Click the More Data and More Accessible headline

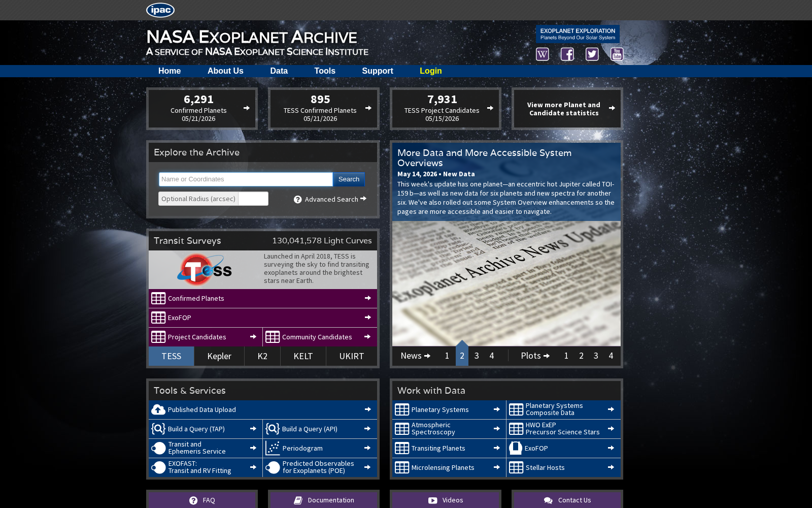coord(484,158)
